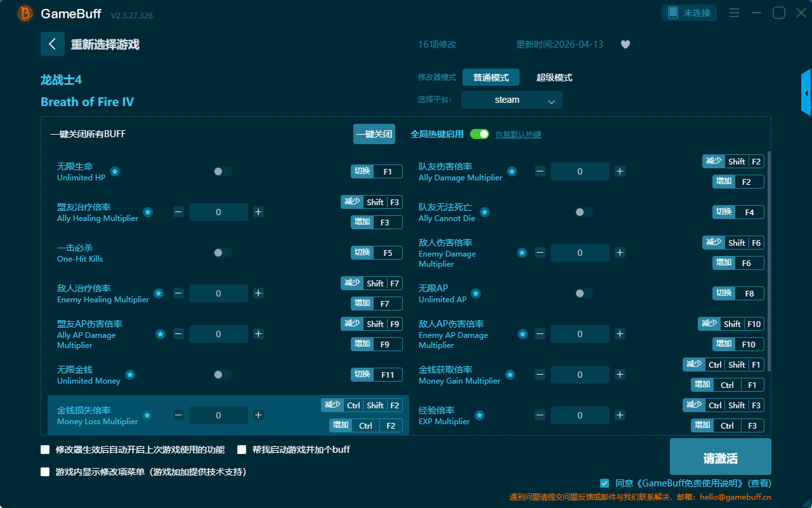Click star icon beside Unlimited HP

pos(115,171)
